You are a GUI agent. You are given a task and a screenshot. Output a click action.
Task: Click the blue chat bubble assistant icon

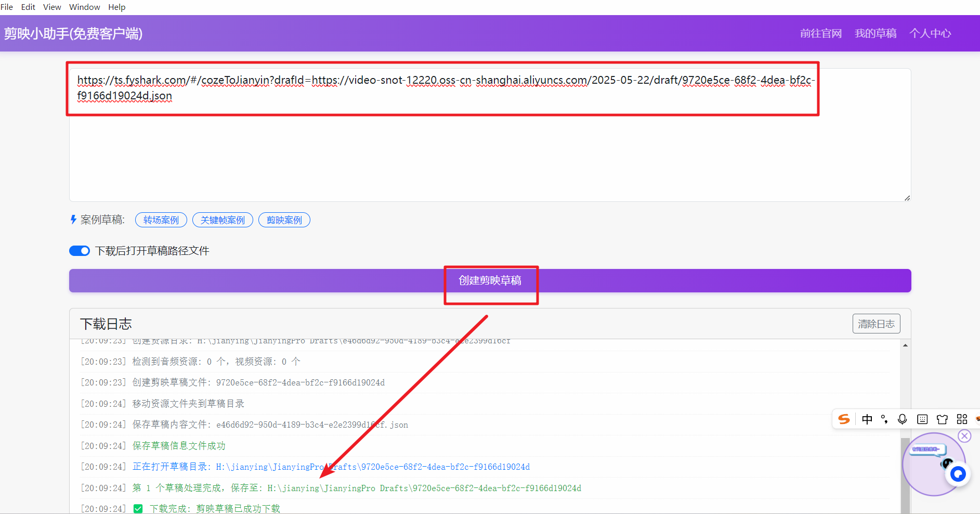click(x=958, y=474)
